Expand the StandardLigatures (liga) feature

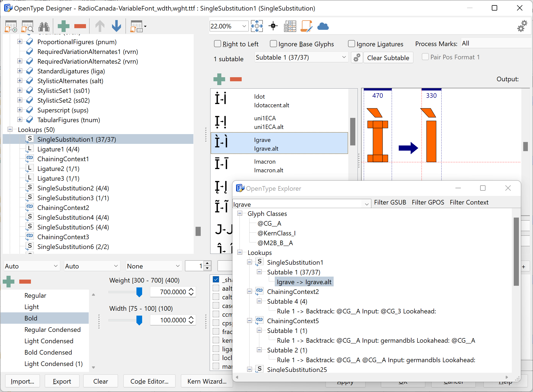coord(20,71)
